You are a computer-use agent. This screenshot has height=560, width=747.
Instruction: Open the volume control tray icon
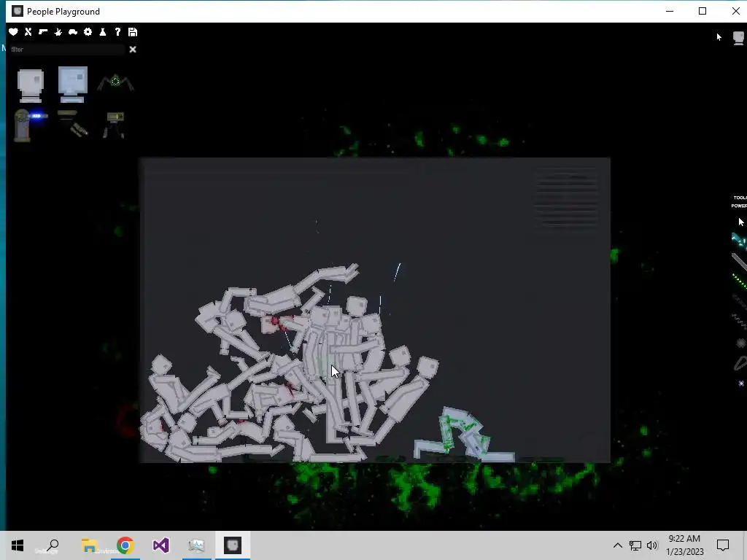click(x=652, y=545)
